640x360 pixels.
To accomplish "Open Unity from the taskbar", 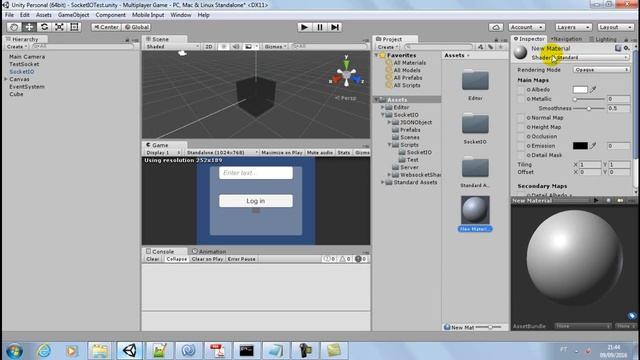I will [130, 350].
